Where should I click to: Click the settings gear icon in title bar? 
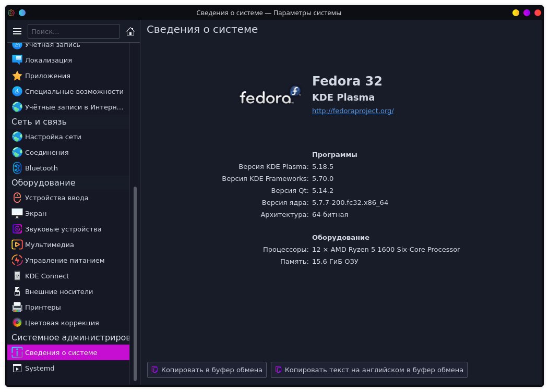pos(11,13)
